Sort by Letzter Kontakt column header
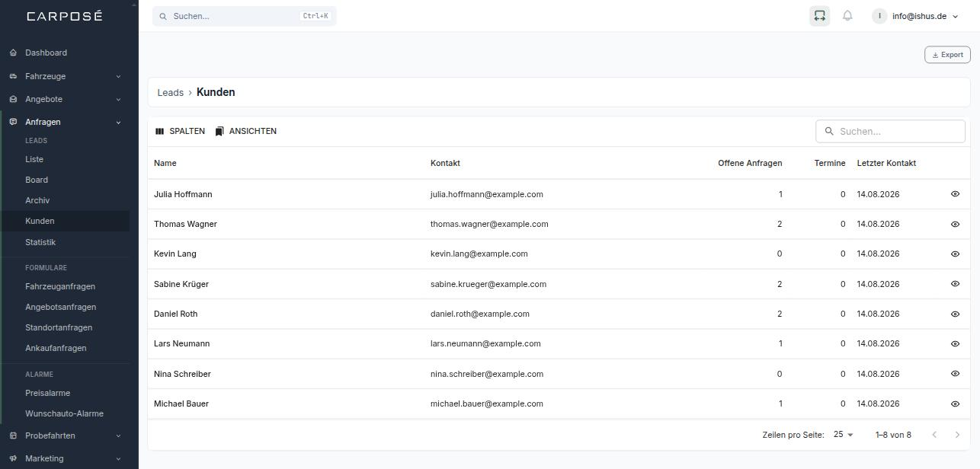Image resolution: width=980 pixels, height=469 pixels. pos(886,163)
